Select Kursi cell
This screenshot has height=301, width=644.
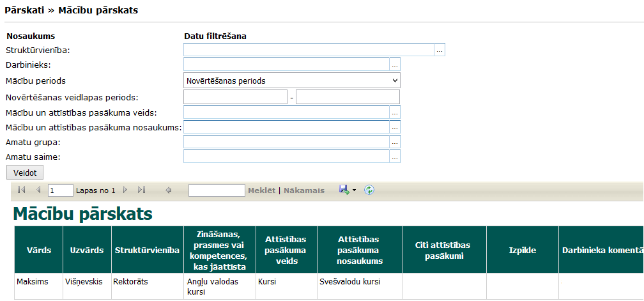coord(287,287)
